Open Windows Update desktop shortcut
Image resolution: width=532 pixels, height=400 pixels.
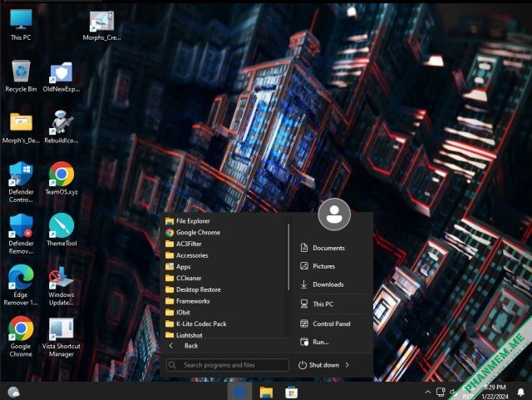coord(61,286)
